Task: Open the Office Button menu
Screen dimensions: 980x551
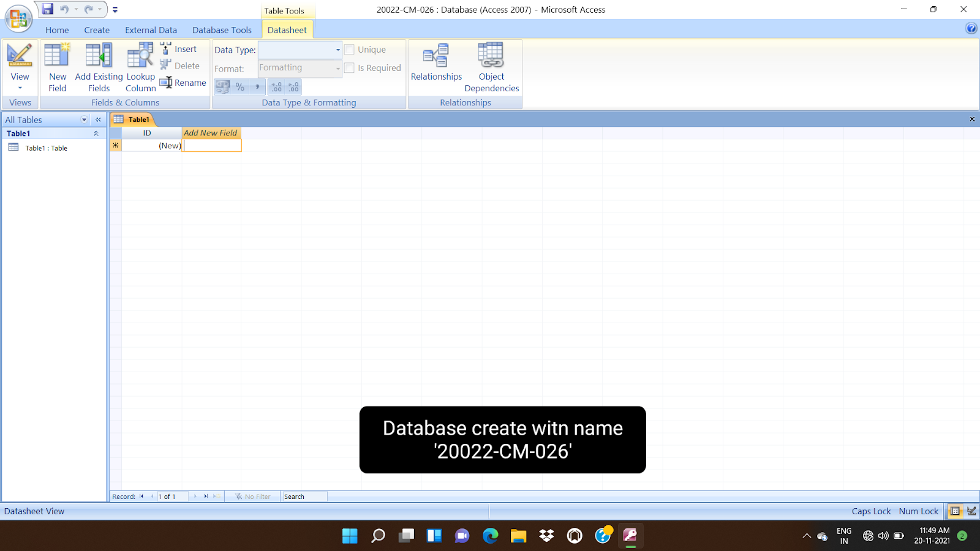Action: click(18, 18)
